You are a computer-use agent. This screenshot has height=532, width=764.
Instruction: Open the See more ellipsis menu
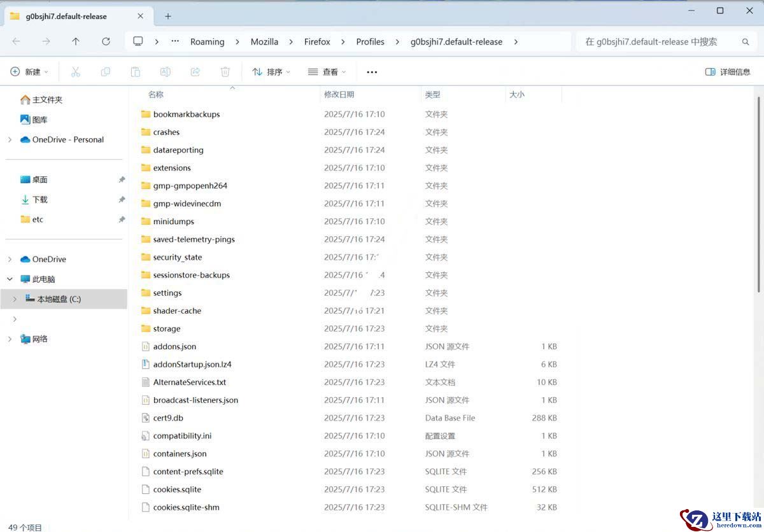click(372, 72)
